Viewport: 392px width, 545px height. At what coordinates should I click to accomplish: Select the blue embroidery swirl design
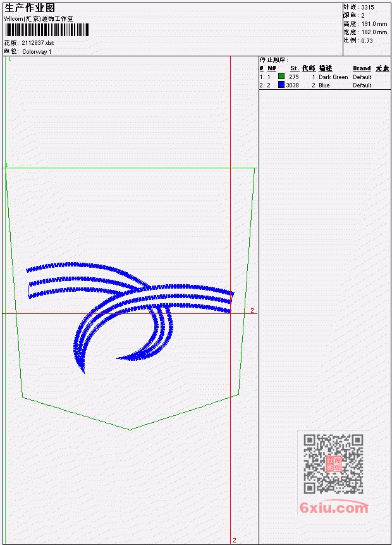pyautogui.click(x=130, y=317)
